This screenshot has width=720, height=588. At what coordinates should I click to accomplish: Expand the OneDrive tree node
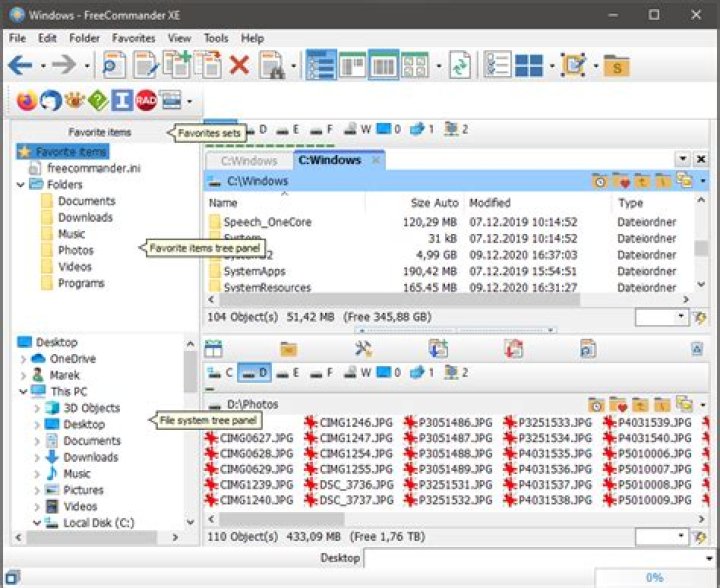tap(23, 359)
